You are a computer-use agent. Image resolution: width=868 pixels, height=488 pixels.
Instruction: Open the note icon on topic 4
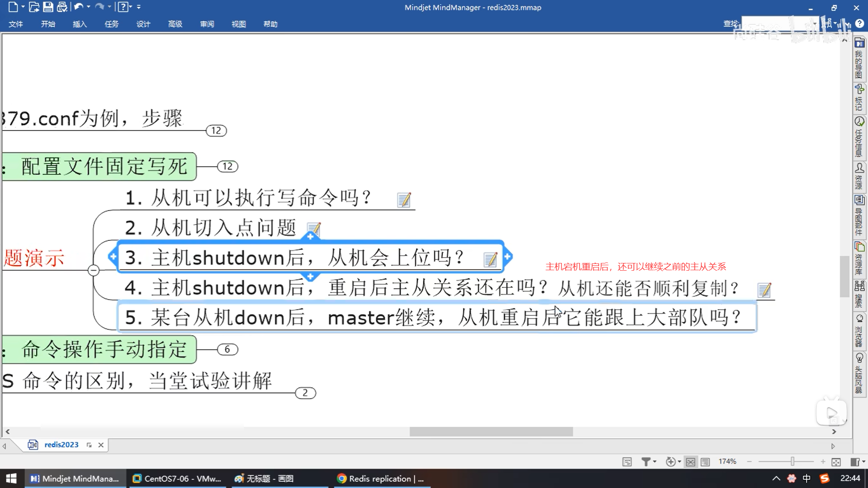tap(764, 290)
